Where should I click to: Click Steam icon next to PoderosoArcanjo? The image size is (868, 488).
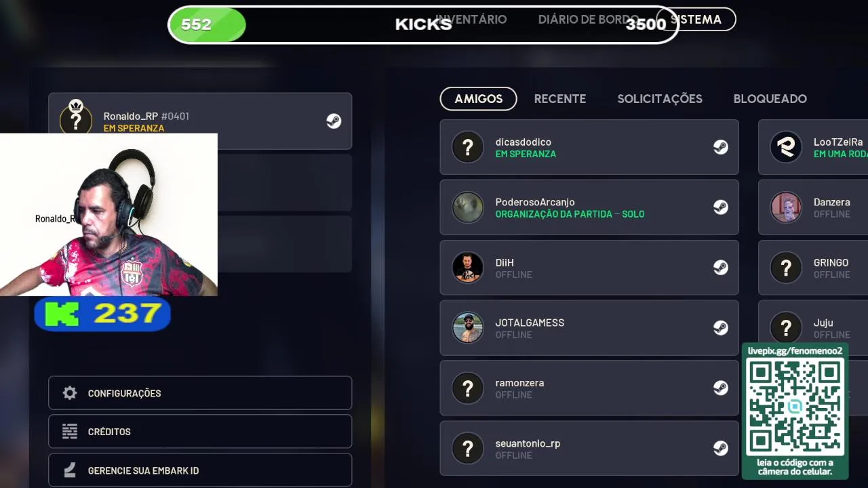[x=720, y=207]
